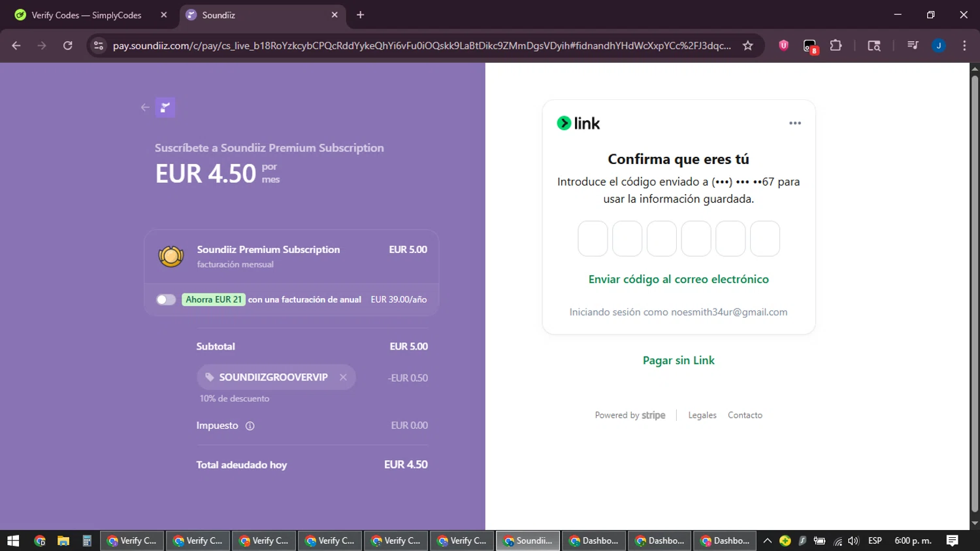Click the battery tray icon
The height and width of the screenshot is (551, 980).
[819, 541]
